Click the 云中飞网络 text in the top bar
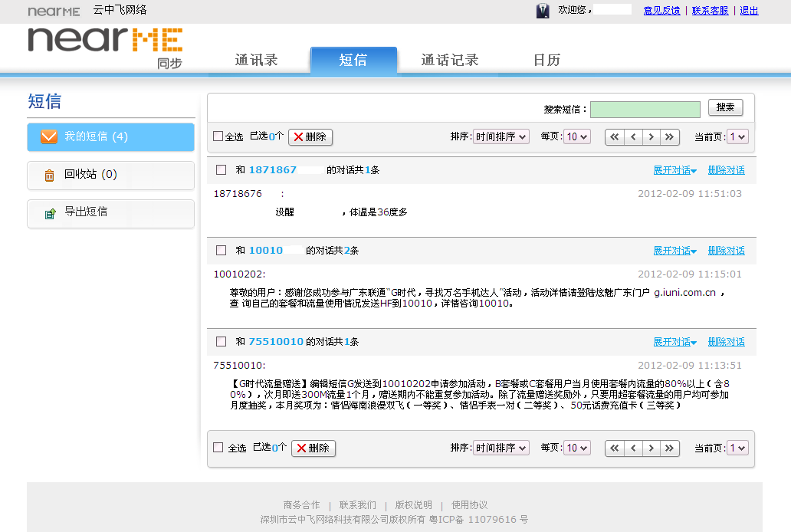This screenshot has height=532, width=791. (120, 10)
